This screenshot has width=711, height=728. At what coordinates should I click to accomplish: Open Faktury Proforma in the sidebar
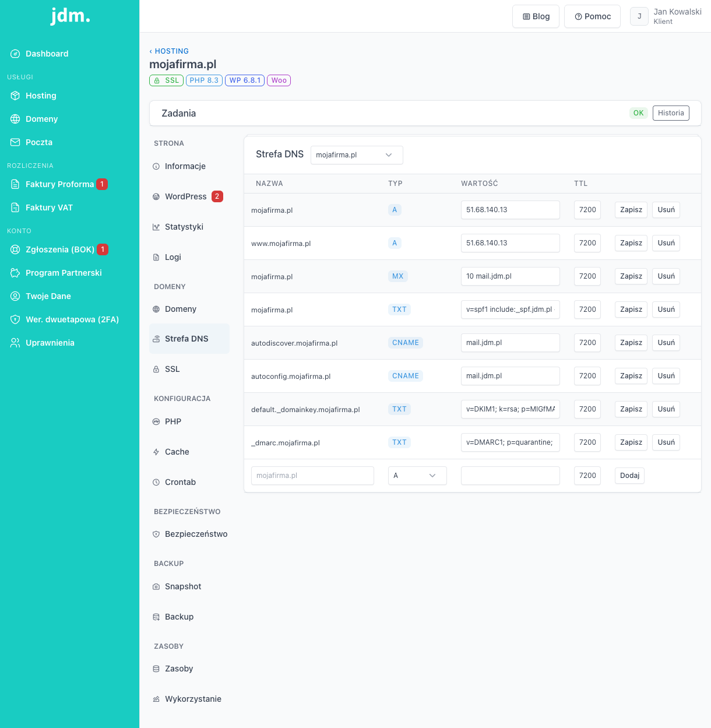[x=59, y=184]
